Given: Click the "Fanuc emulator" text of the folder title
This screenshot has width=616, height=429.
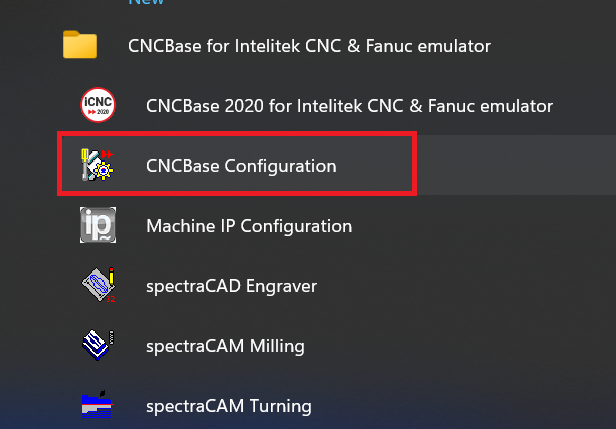Looking at the screenshot, I should coord(428,46).
